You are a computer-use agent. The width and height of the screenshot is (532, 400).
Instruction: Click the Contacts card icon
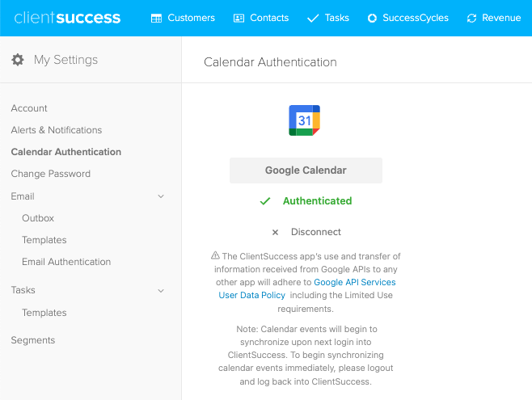point(239,18)
